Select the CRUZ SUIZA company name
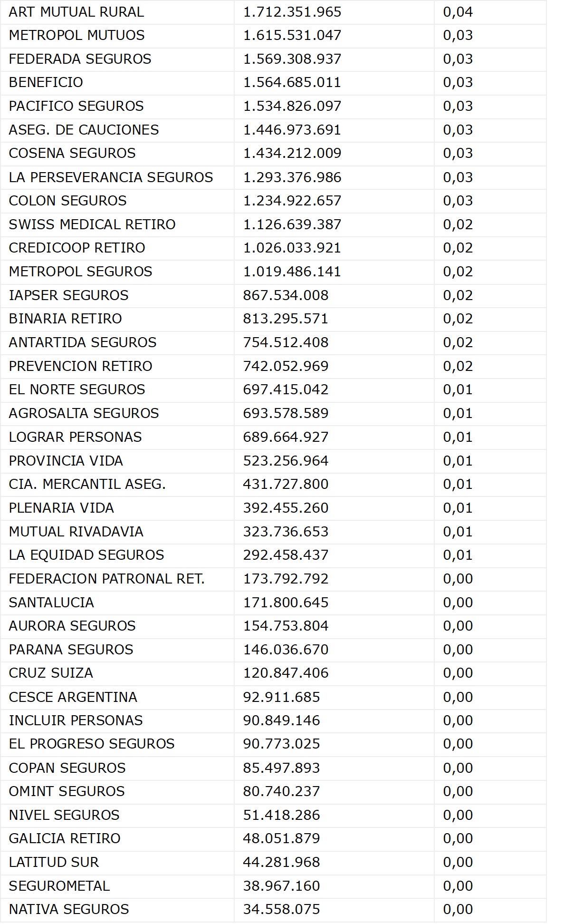 51,673
